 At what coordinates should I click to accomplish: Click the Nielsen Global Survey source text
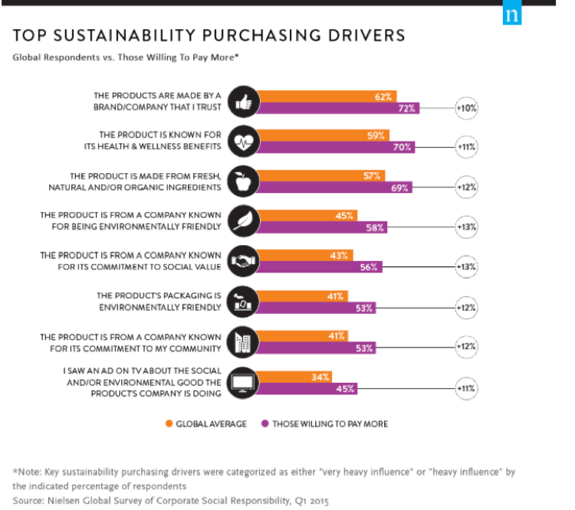point(171,501)
